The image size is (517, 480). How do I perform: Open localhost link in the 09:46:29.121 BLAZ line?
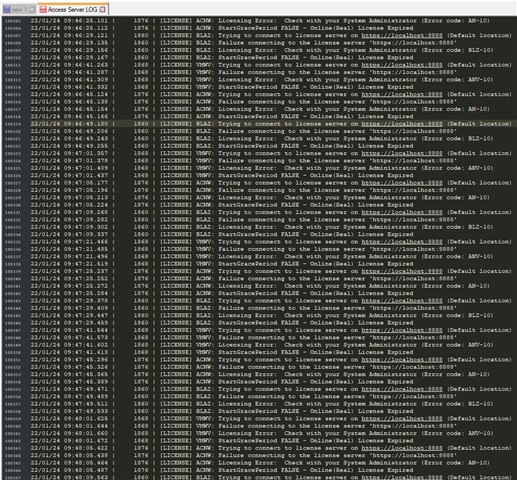pyautogui.click(x=402, y=35)
